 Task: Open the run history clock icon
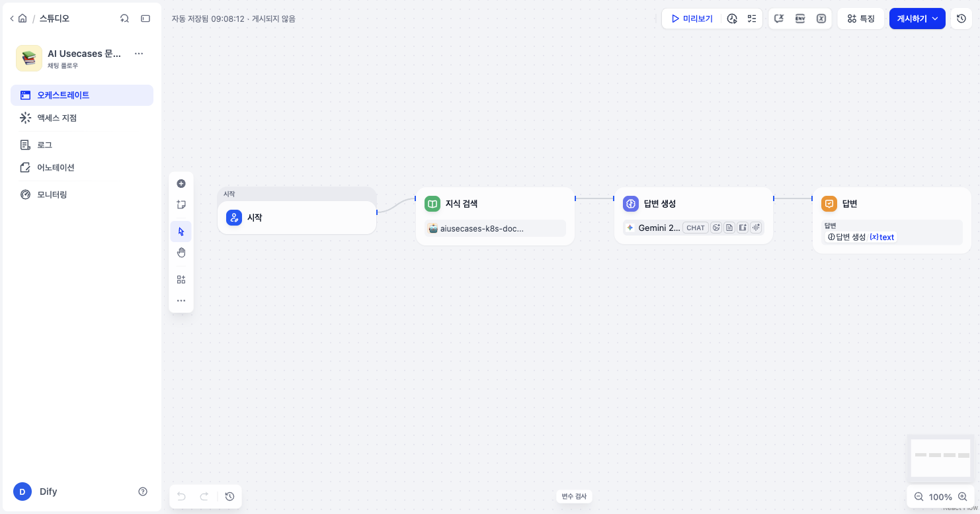(x=732, y=19)
